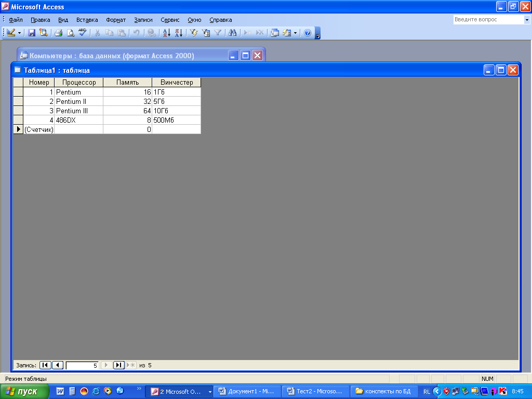Click the Компьютеры database window title bar
532x399 pixels.
(141, 56)
